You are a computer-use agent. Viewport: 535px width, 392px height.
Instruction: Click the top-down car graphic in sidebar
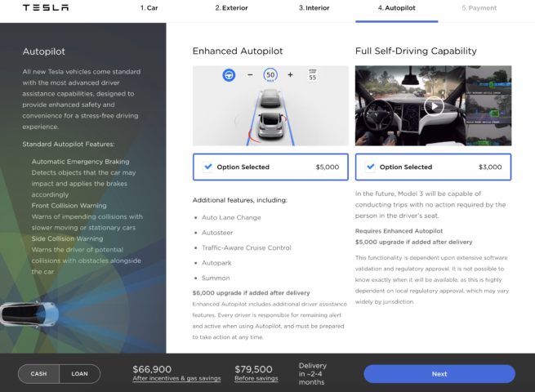pos(29,314)
